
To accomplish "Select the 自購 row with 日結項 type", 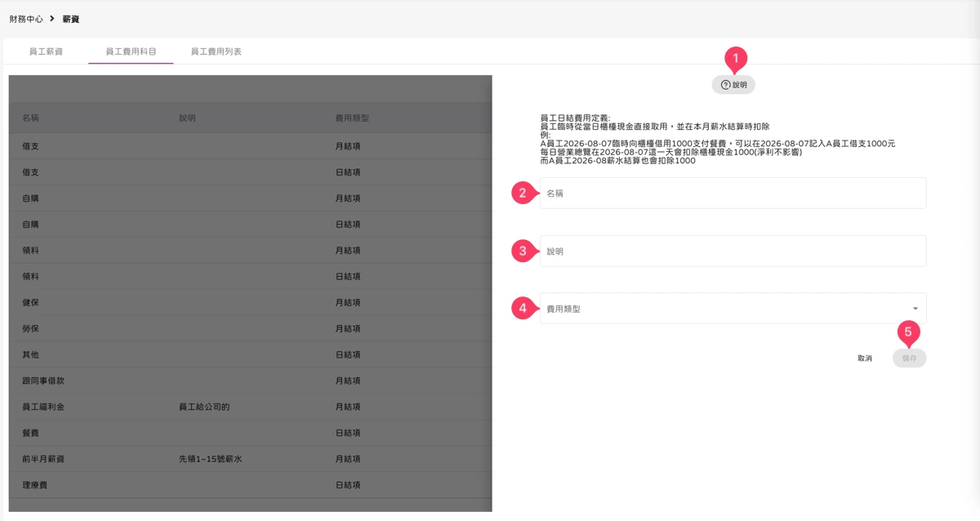I will point(251,225).
